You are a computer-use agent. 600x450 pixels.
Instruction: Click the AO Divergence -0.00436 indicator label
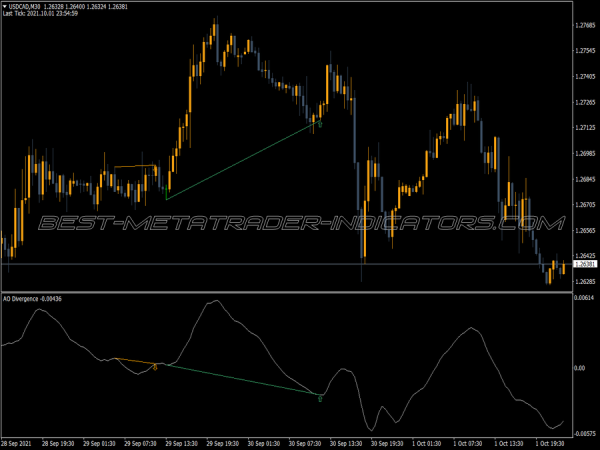(x=32, y=299)
